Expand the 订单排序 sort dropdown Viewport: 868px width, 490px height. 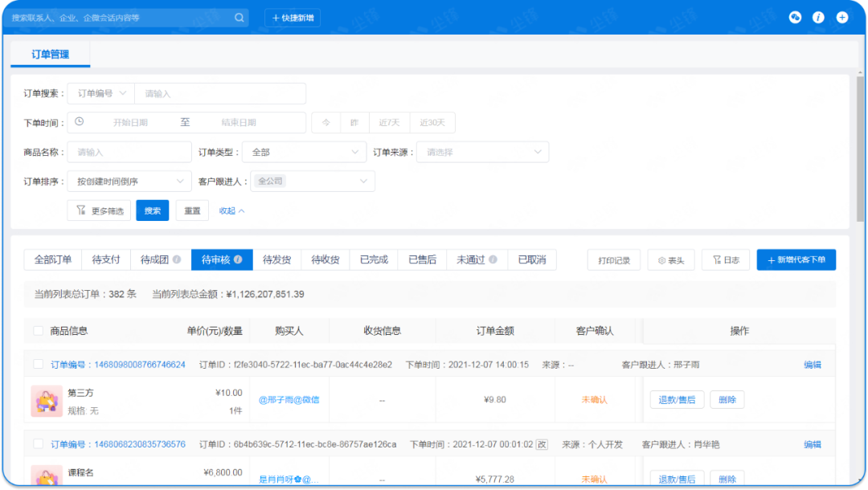(x=129, y=182)
